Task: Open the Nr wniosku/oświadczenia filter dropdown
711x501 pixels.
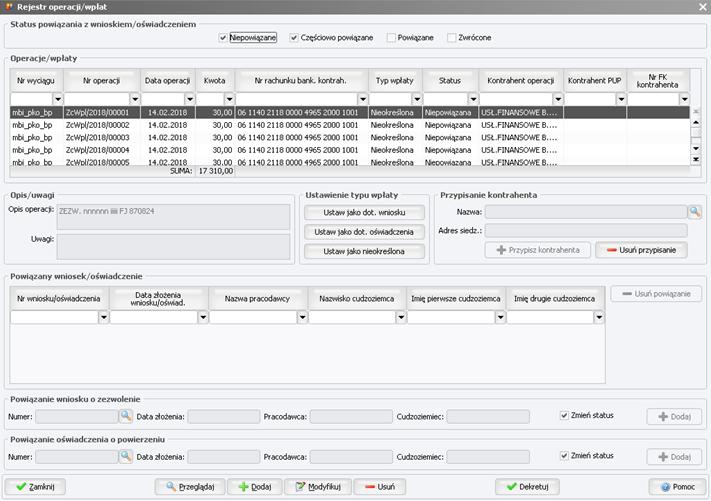Action: pos(103,317)
